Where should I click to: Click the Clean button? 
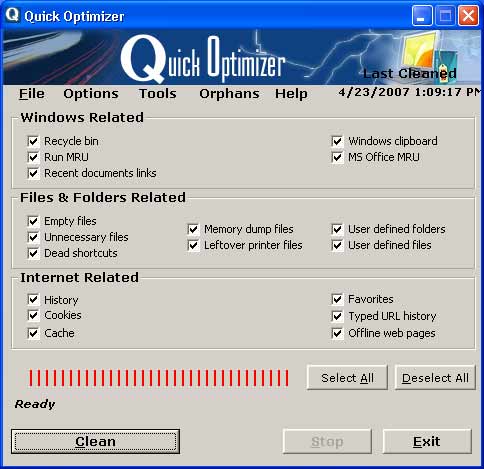[x=95, y=441]
